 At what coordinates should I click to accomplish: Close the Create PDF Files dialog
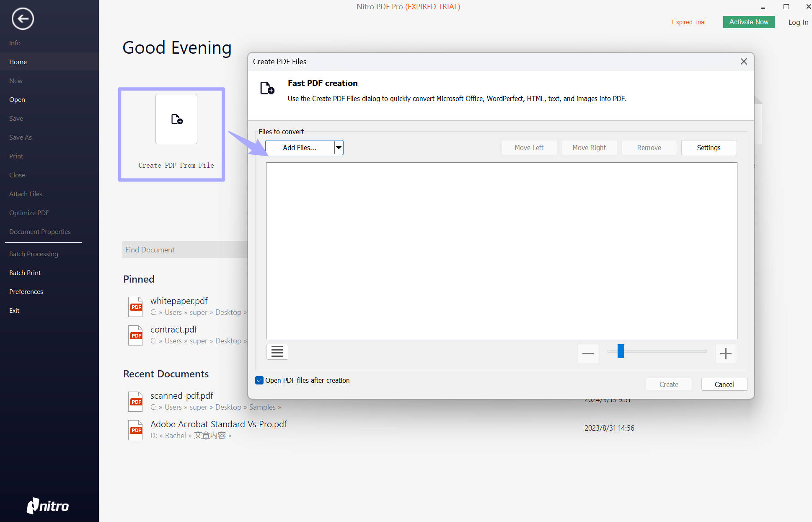coord(744,62)
